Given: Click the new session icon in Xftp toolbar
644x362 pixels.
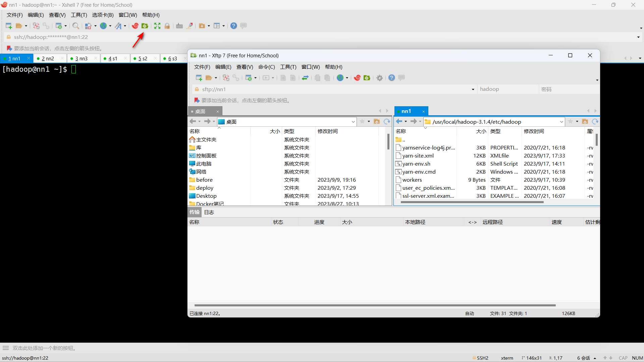Looking at the screenshot, I should (199, 78).
